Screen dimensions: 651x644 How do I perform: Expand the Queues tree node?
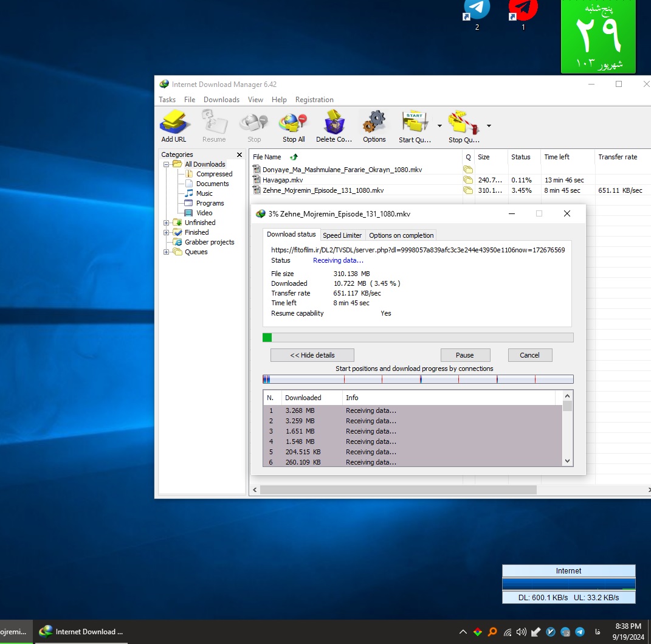coord(167,252)
